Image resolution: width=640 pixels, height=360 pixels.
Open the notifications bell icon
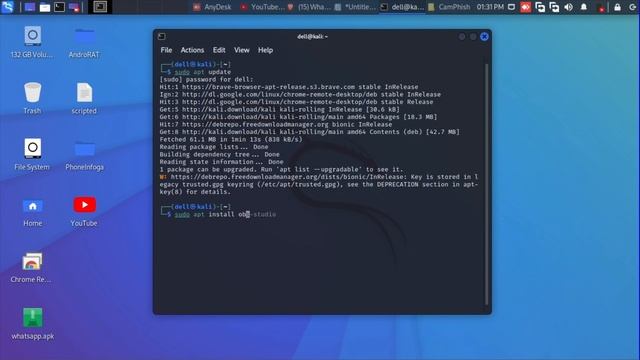coord(584,7)
